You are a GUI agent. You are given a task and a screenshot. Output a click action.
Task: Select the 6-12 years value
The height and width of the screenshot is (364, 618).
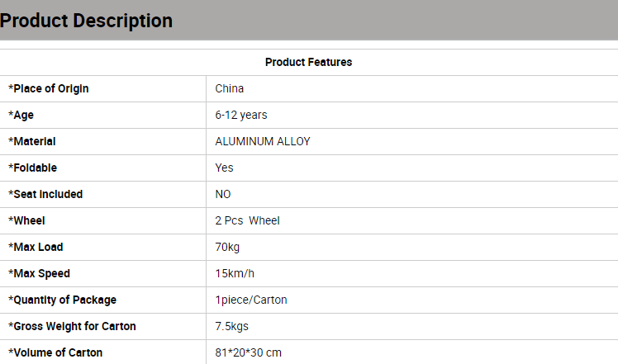pos(241,115)
